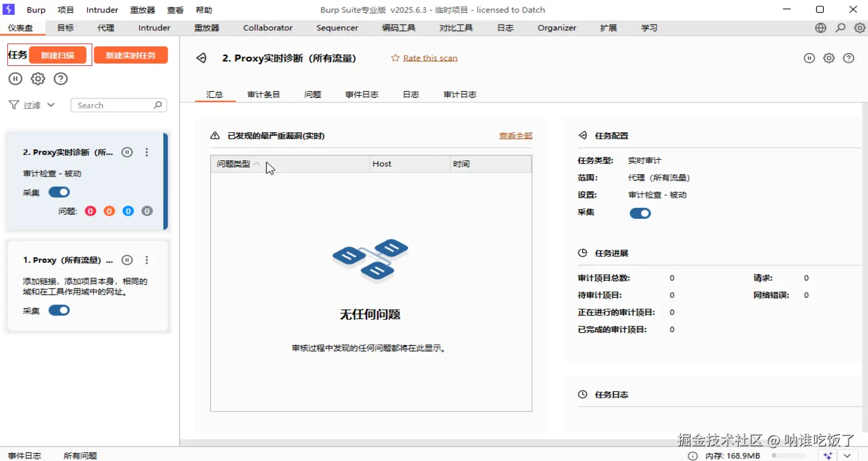
Task: Click the Host column header
Action: pos(409,164)
